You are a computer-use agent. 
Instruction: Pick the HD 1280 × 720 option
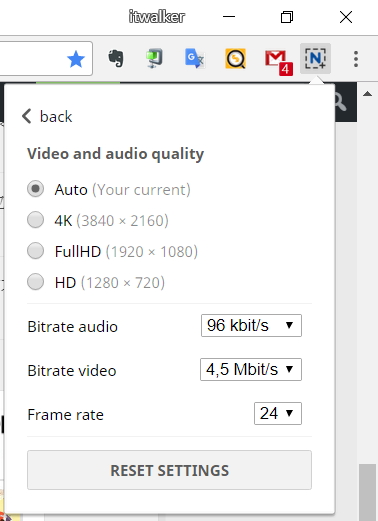pyautogui.click(x=35, y=282)
